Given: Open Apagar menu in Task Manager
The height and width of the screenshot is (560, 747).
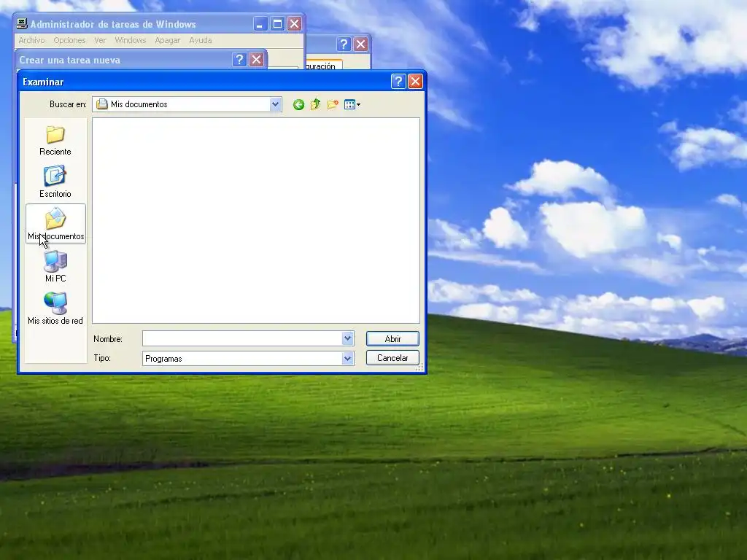Looking at the screenshot, I should click(167, 41).
